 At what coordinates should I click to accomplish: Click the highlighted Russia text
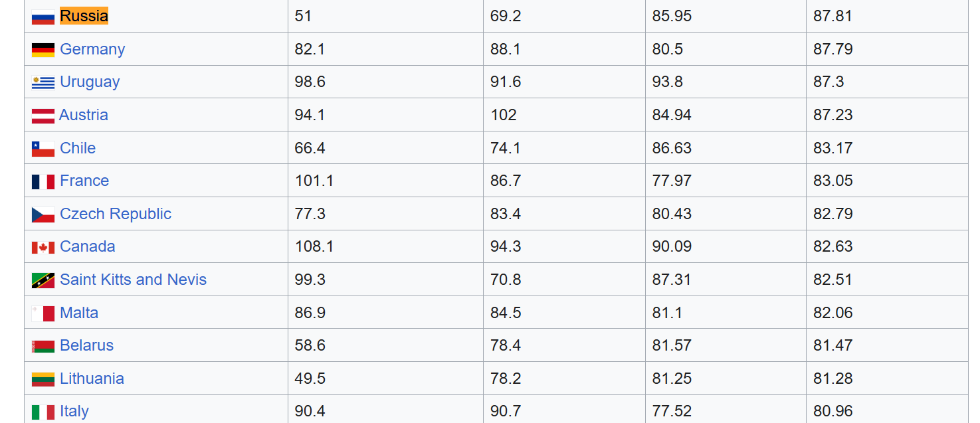[84, 16]
